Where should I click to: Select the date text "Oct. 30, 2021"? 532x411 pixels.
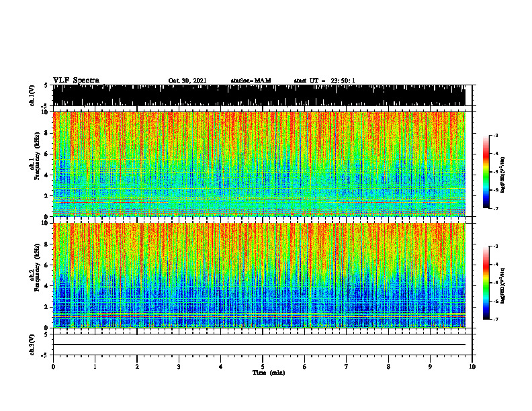click(x=187, y=81)
